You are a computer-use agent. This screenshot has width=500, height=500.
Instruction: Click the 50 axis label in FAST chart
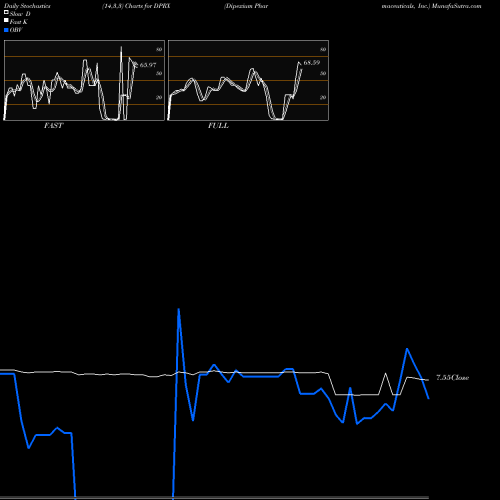click(159, 73)
